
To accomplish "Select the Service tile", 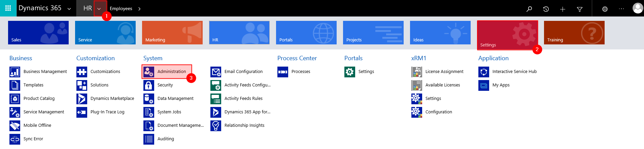I will 105,33.
